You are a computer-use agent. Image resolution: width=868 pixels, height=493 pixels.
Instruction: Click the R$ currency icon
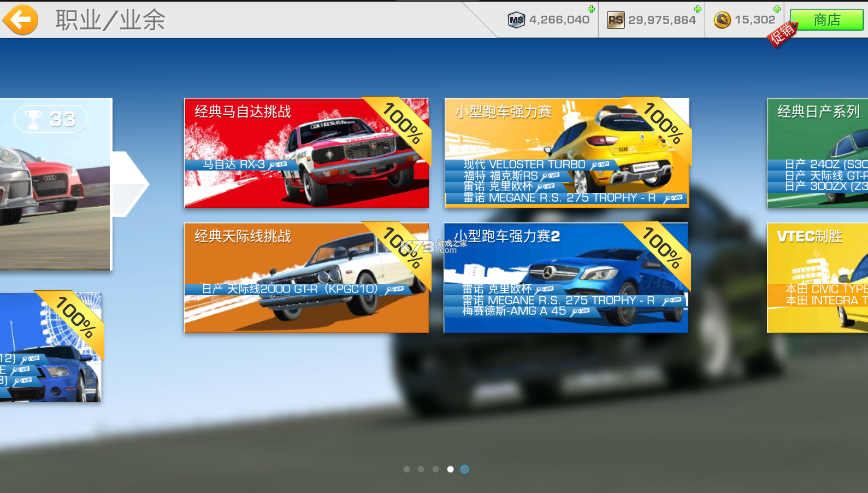click(x=616, y=20)
